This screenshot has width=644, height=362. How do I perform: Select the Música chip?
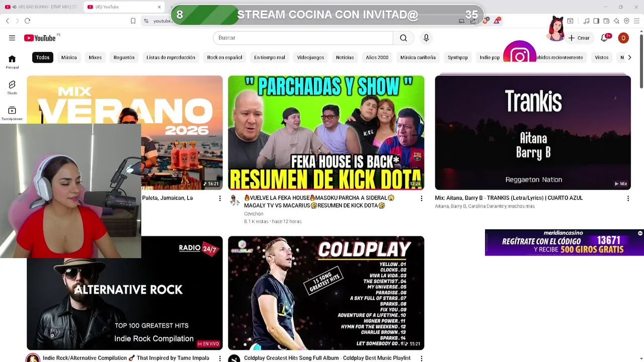click(69, 57)
